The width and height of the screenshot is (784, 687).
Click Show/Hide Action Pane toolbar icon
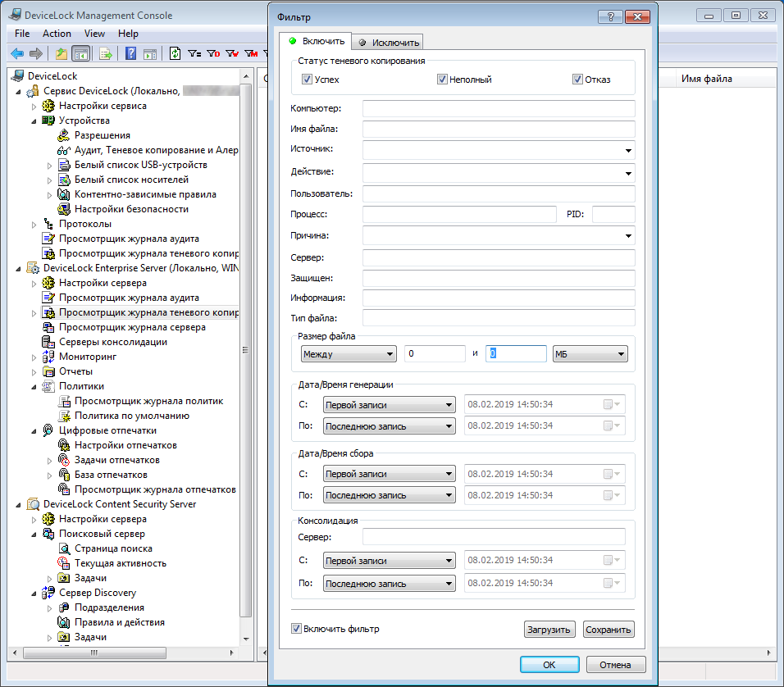(x=150, y=53)
